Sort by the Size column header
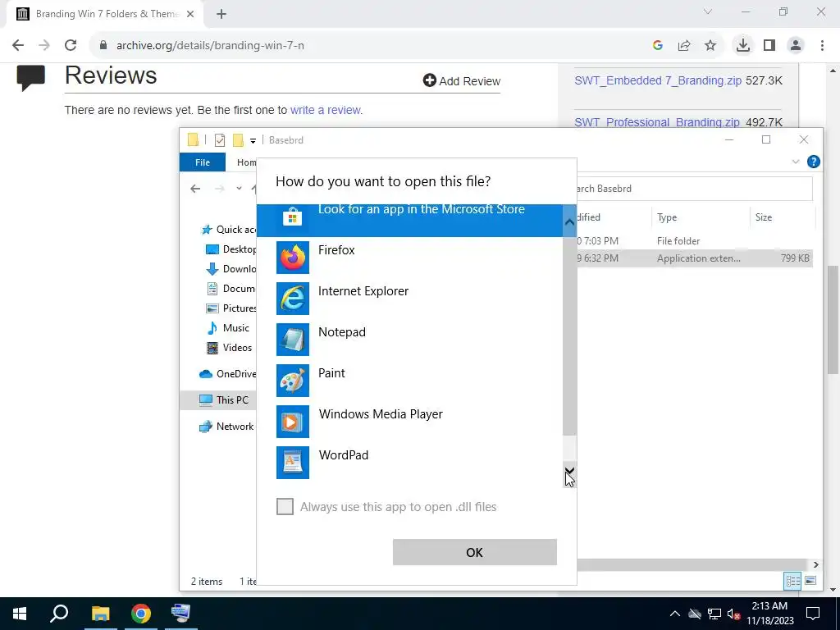This screenshot has width=840, height=630. pos(764,217)
